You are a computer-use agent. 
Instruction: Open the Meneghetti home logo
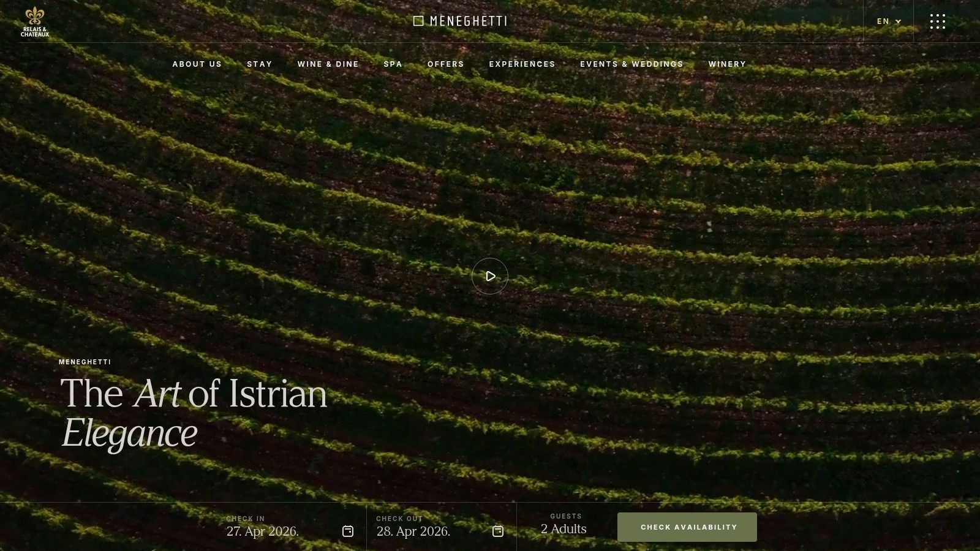pos(460,21)
